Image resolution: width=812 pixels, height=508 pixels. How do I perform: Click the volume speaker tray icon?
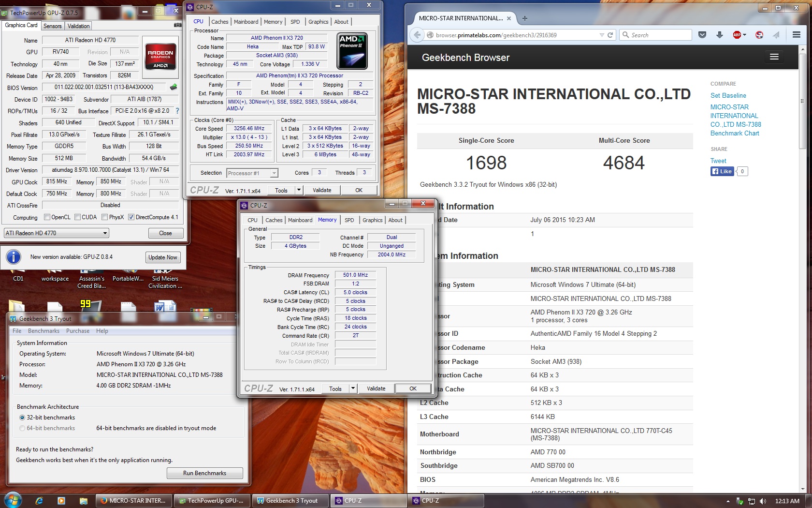[763, 501]
